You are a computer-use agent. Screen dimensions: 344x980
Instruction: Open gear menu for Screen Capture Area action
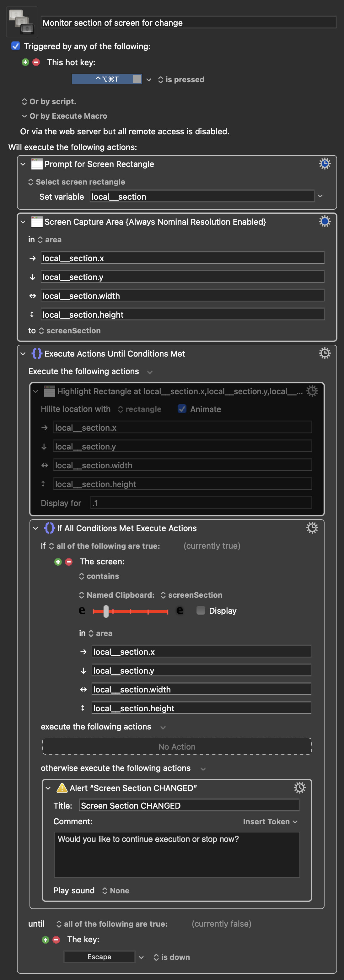(324, 221)
